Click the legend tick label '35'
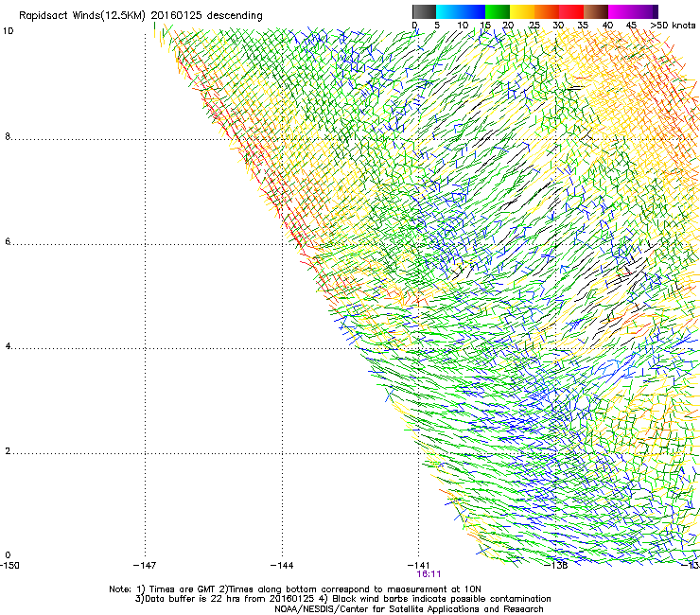Image resolution: width=700 pixels, height=615 pixels. point(583,26)
